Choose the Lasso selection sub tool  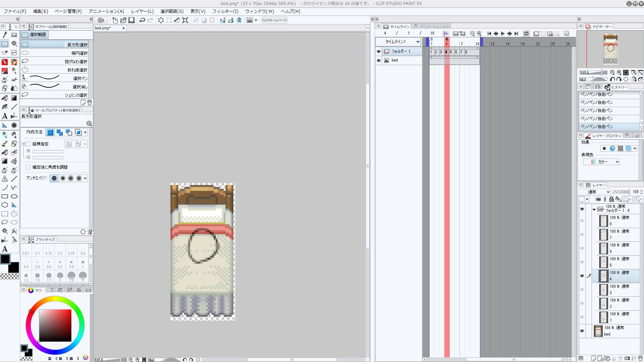click(x=55, y=61)
